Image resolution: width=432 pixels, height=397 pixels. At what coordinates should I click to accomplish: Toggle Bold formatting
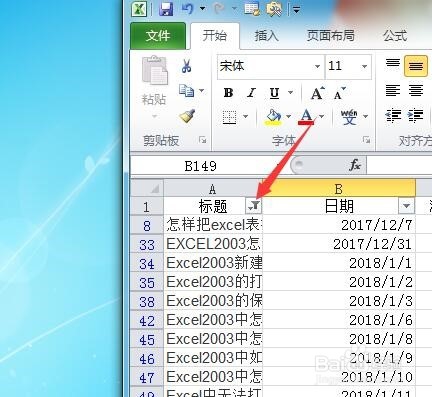pyautogui.click(x=228, y=93)
